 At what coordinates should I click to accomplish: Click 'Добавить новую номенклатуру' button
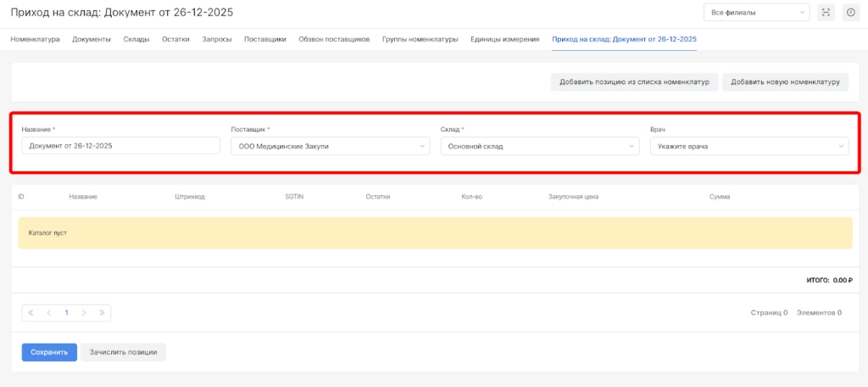(785, 81)
